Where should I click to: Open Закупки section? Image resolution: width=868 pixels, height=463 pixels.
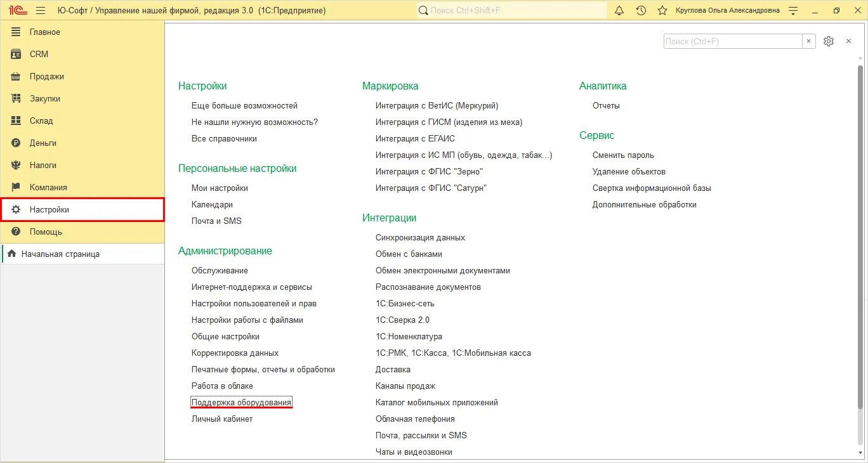[82, 98]
